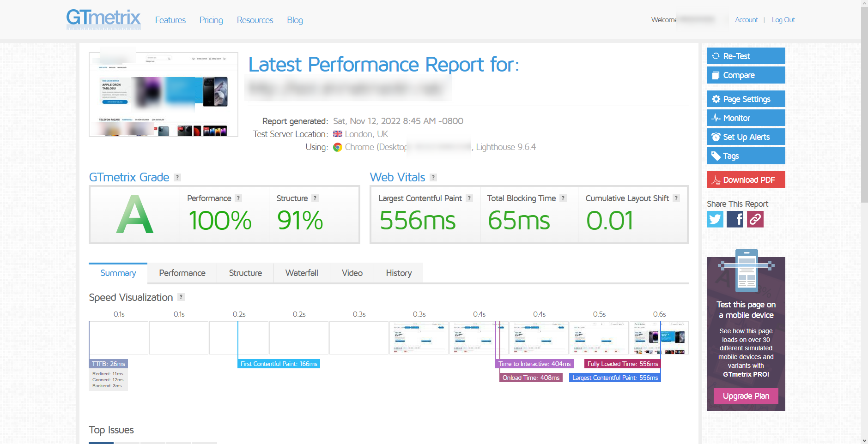Click the GTmetrix logo
This screenshot has height=444, width=868.
[103, 19]
